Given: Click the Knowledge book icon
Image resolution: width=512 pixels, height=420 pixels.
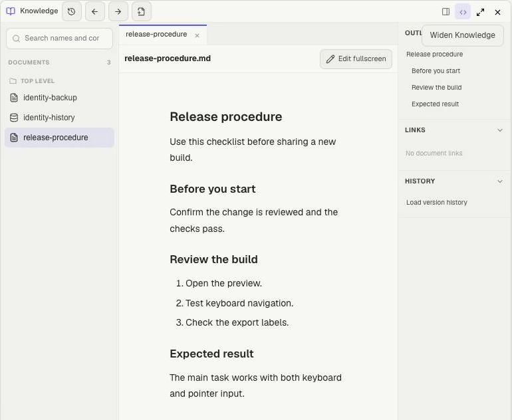Looking at the screenshot, I should (x=11, y=11).
